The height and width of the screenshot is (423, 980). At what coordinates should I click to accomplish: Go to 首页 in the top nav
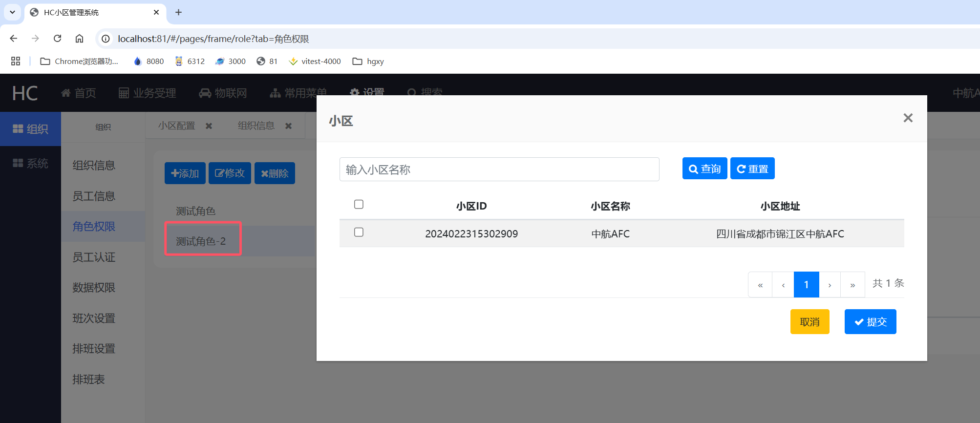point(79,93)
